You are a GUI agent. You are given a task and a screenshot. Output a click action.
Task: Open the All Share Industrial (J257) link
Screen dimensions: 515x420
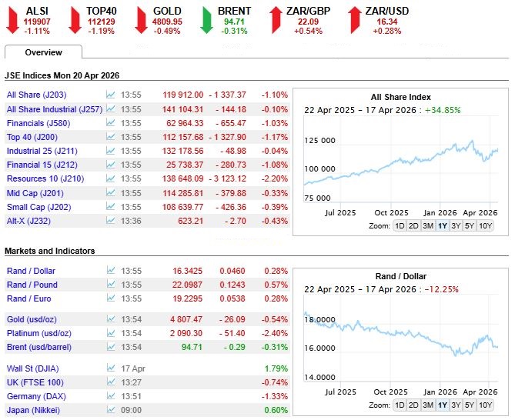(x=55, y=109)
